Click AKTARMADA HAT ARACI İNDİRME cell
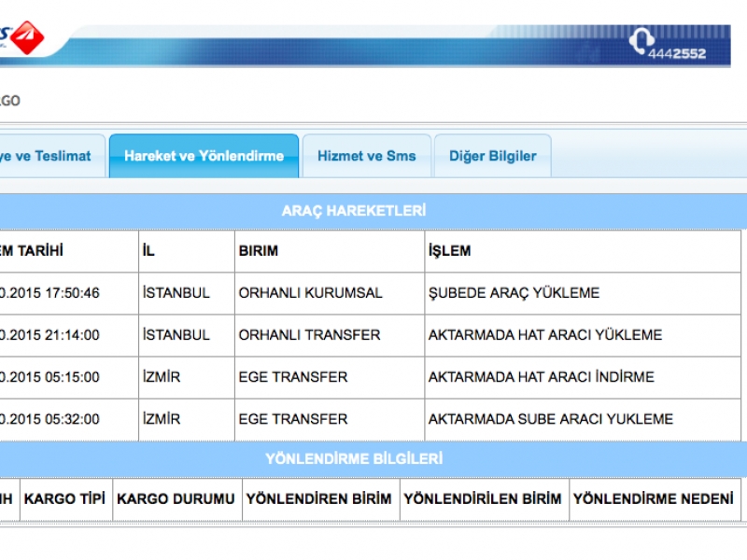 [541, 377]
